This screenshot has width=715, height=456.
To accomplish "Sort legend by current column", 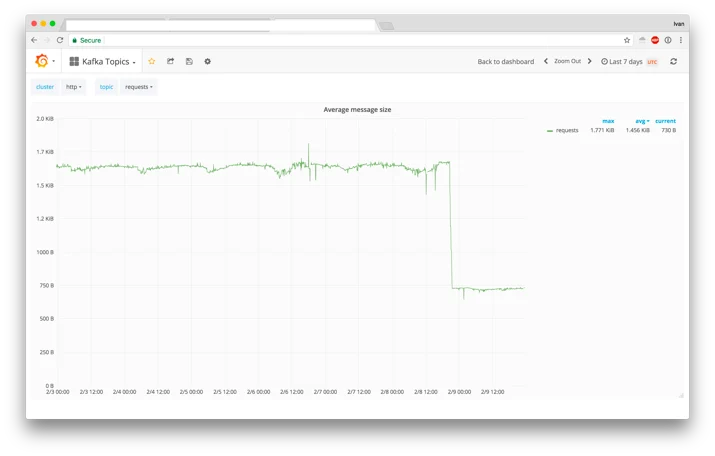I will coord(665,121).
